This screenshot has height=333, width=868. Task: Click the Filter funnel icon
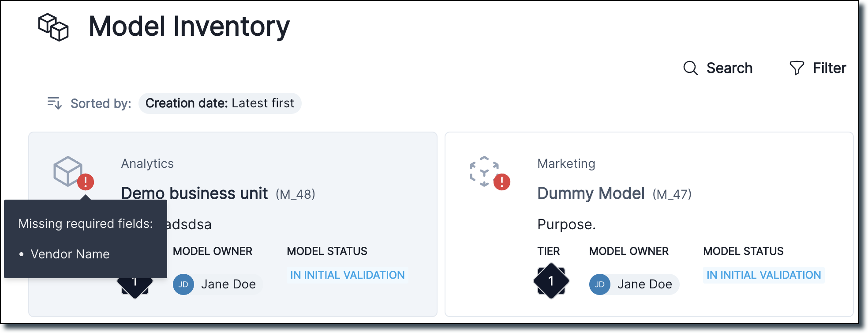pos(797,68)
